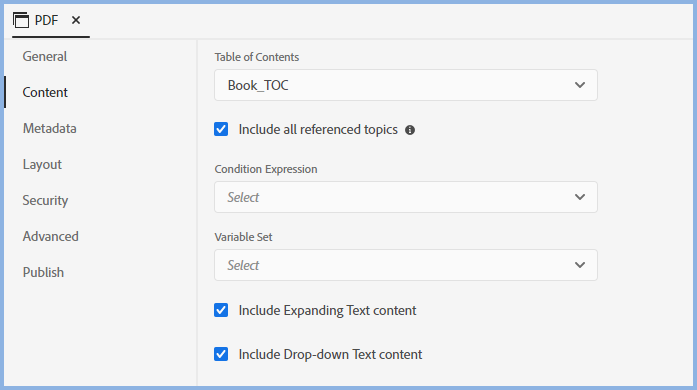Open the Variable Set Select dropdown
This screenshot has height=390, width=697.
click(x=406, y=265)
